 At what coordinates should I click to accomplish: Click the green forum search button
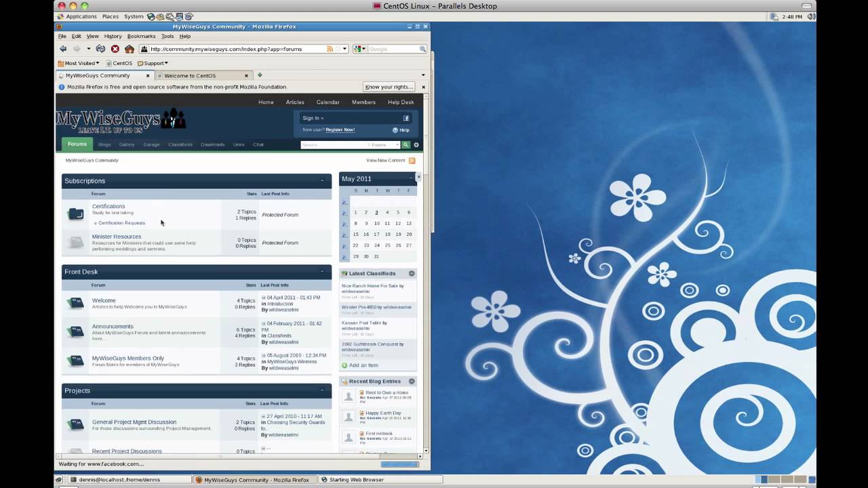coord(406,144)
